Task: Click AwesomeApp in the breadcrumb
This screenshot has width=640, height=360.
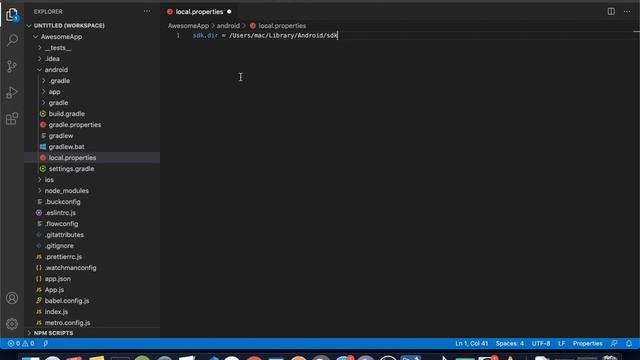Action: [188, 26]
